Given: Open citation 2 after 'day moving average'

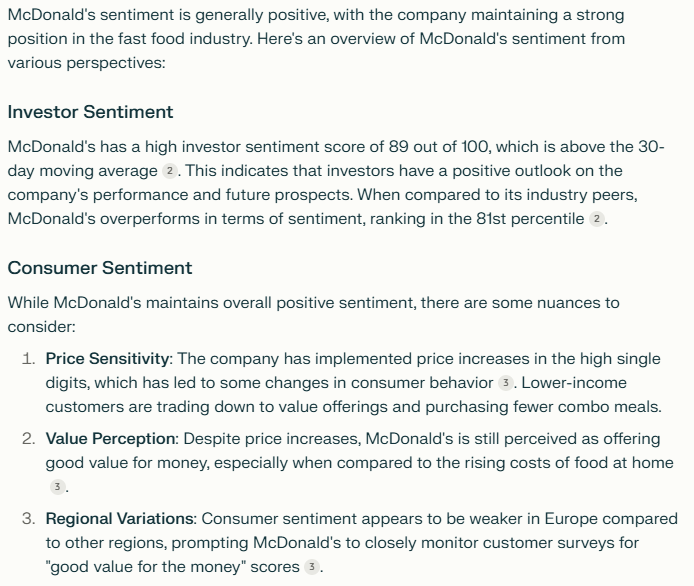Looking at the screenshot, I should [170, 171].
